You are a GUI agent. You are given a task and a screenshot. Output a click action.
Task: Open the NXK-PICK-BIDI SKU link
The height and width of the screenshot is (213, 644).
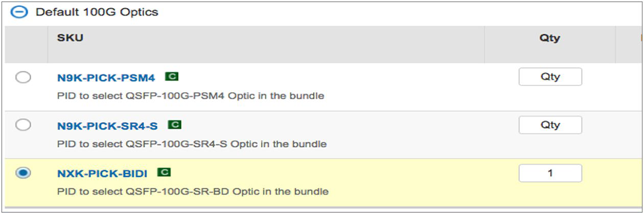pyautogui.click(x=102, y=174)
